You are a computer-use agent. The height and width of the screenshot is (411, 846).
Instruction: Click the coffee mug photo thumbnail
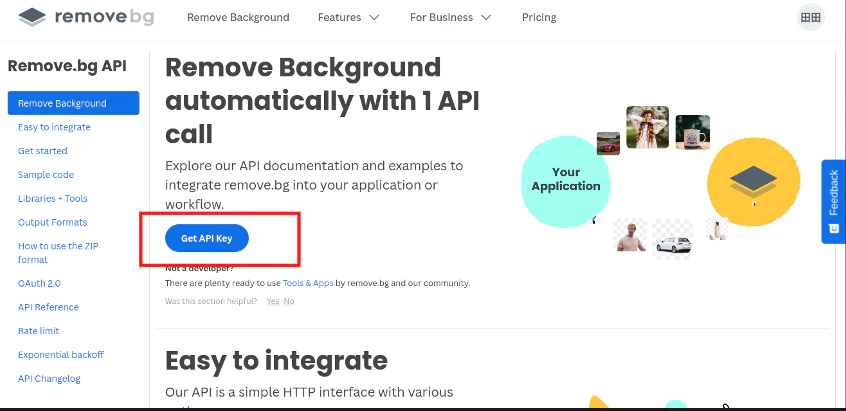click(x=693, y=132)
